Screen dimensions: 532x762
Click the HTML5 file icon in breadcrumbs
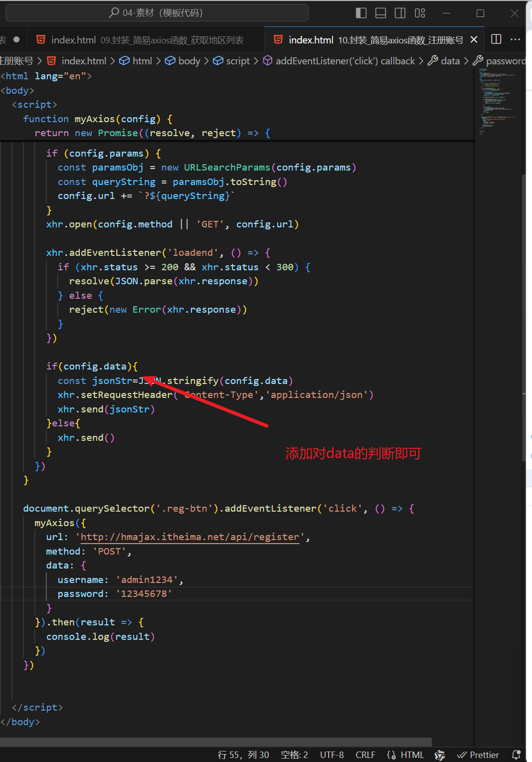pos(51,61)
